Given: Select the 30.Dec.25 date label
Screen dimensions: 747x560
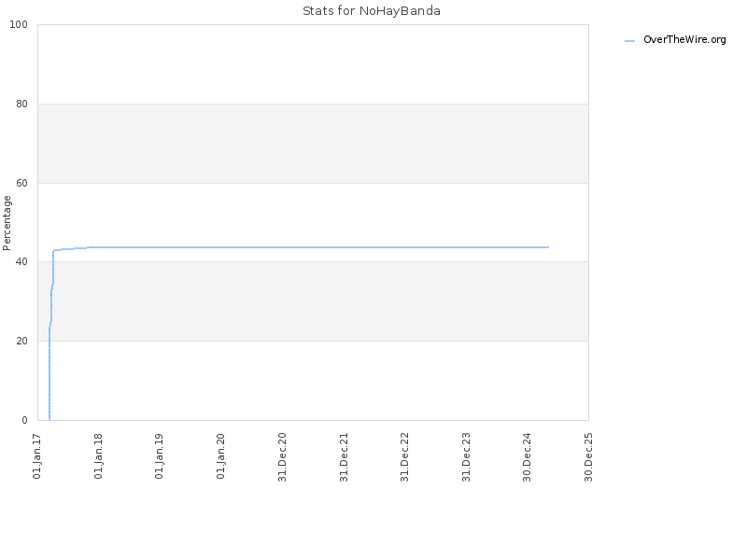Looking at the screenshot, I should click(588, 457).
